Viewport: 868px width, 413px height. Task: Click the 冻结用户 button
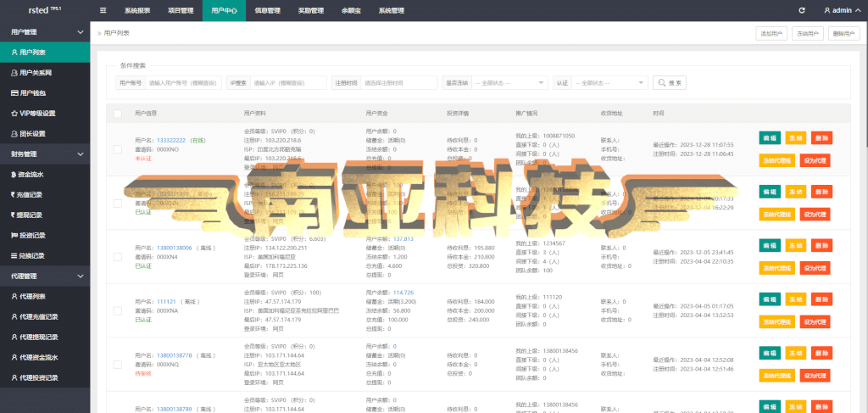click(808, 34)
